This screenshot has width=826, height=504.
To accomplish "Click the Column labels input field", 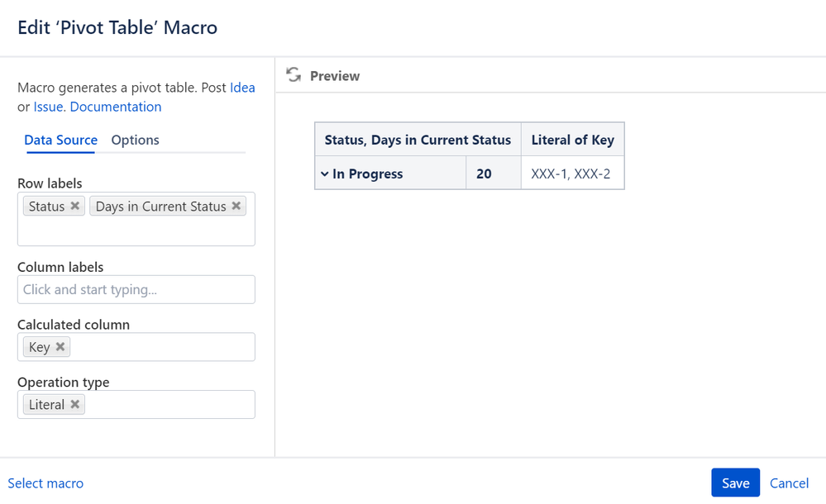I will tap(136, 289).
